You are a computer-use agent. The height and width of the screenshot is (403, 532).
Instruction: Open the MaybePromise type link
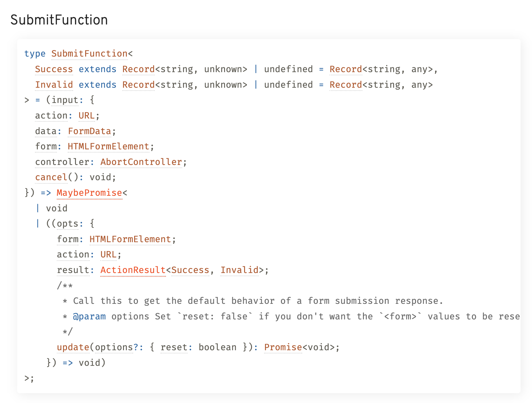[89, 193]
